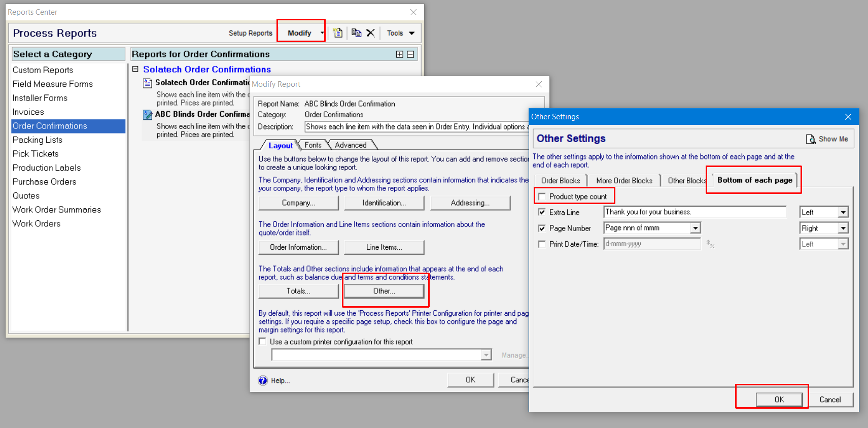The image size is (868, 428).
Task: Open the Page Number alignment dropdown set to Right
Action: pos(843,228)
